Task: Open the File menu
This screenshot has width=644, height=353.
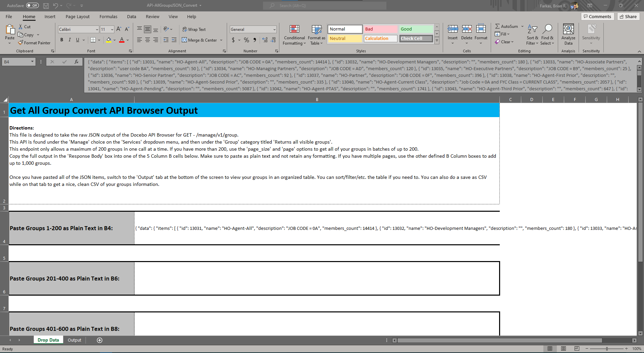Action: tap(9, 16)
